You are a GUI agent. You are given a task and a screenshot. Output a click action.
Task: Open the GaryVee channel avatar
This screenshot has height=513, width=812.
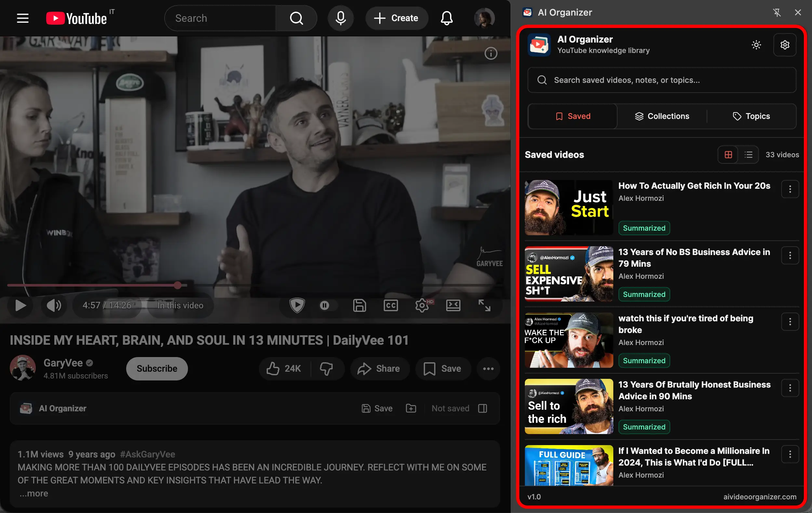click(x=22, y=368)
